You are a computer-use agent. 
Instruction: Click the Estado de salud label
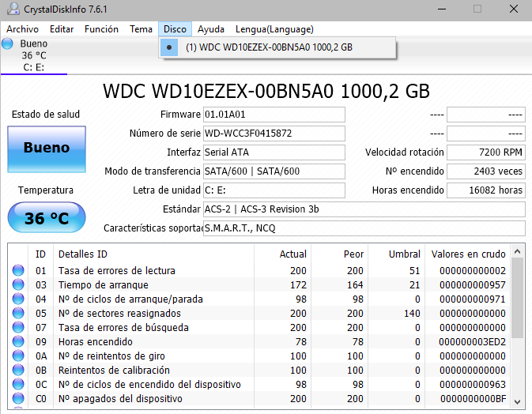point(46,115)
